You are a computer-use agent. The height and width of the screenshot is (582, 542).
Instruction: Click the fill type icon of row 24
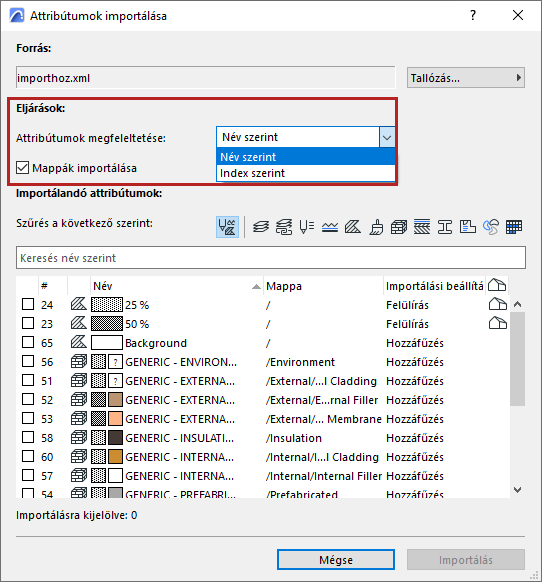pos(79,304)
